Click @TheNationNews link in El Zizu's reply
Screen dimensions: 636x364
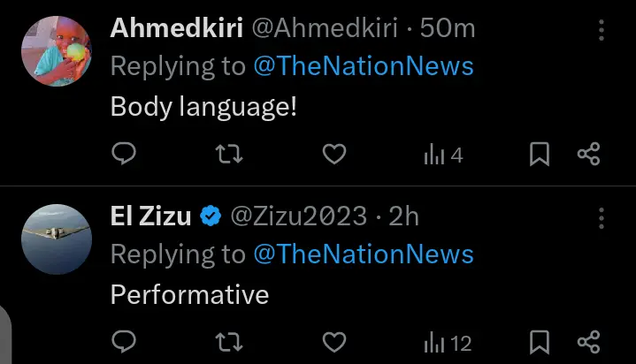[x=364, y=254]
